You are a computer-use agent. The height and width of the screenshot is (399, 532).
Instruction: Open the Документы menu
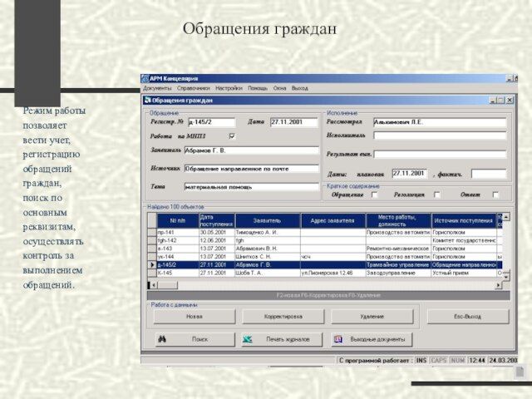(x=157, y=88)
